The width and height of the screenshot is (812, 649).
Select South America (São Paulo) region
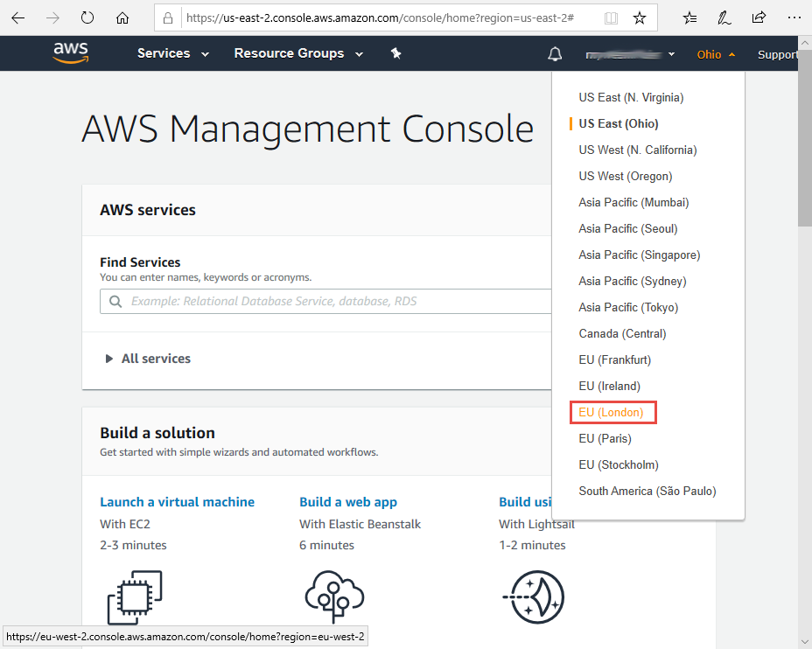click(647, 492)
